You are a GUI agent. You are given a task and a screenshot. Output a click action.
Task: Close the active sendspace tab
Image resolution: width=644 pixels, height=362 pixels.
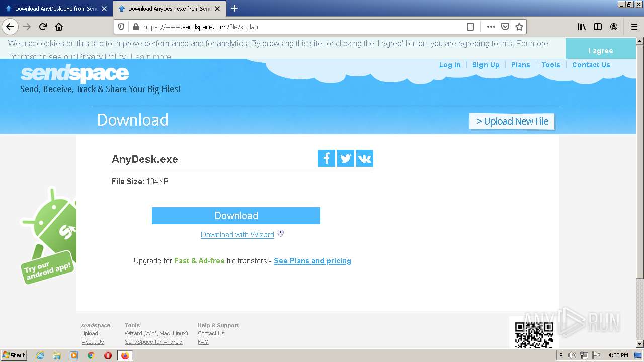tap(217, 9)
